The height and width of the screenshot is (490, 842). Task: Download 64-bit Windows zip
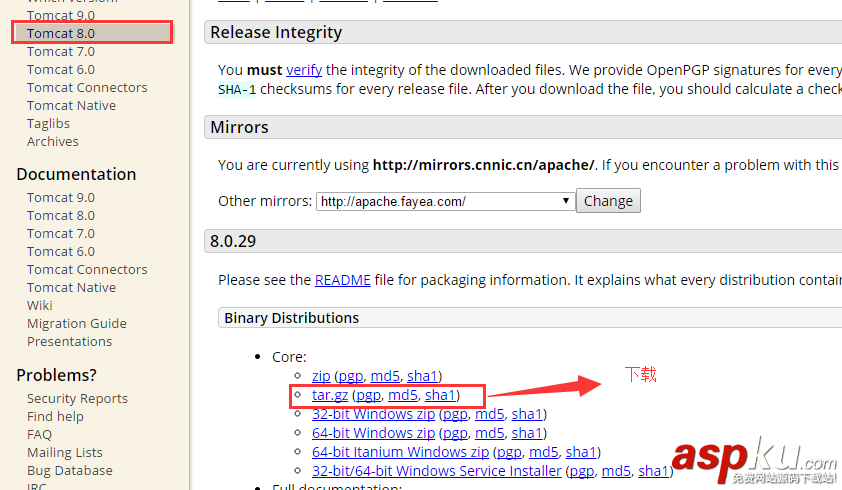373,433
